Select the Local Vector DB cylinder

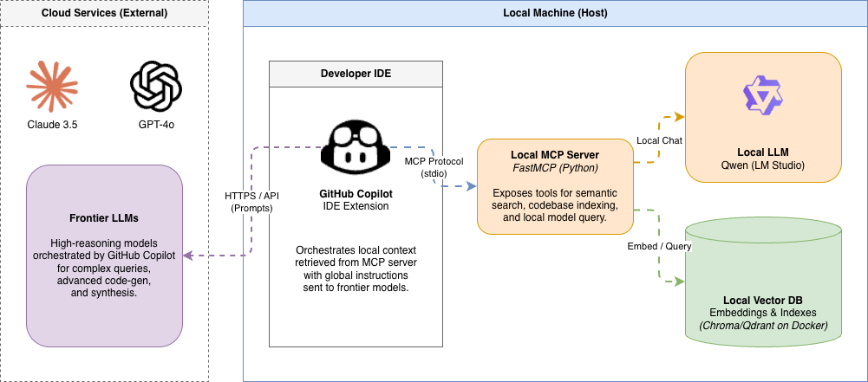763,282
